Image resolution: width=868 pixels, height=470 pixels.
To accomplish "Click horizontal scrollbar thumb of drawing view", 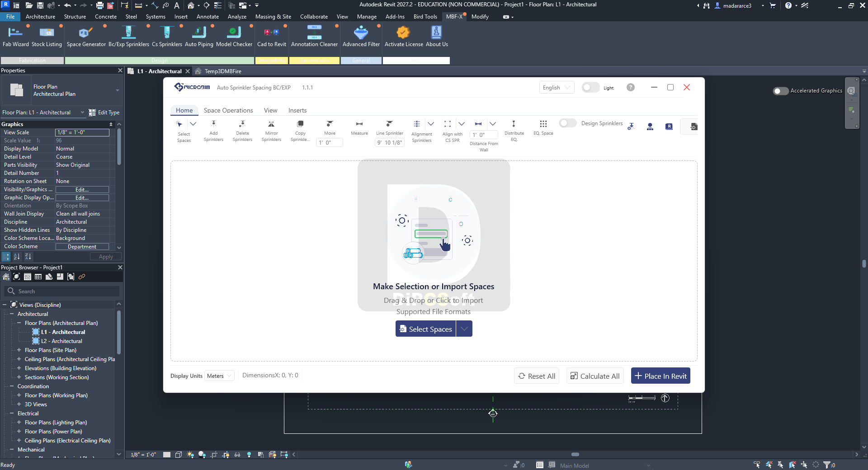I will pos(575,455).
